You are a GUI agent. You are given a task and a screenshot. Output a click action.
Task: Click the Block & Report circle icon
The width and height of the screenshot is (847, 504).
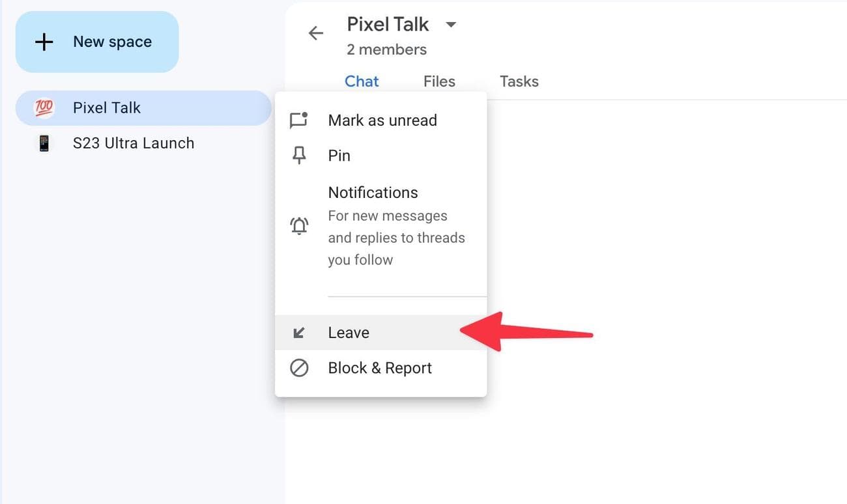click(299, 368)
